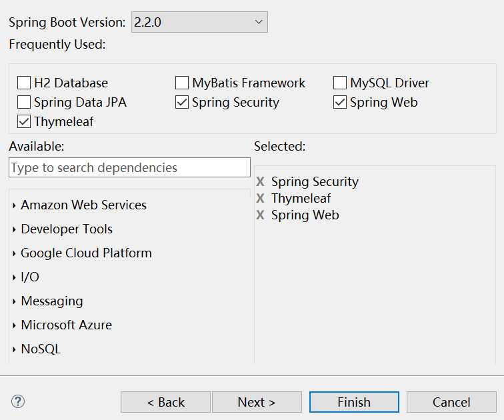Screen dimensions: 504x420
Task: Enable the H2 Database checkbox
Action: point(24,83)
